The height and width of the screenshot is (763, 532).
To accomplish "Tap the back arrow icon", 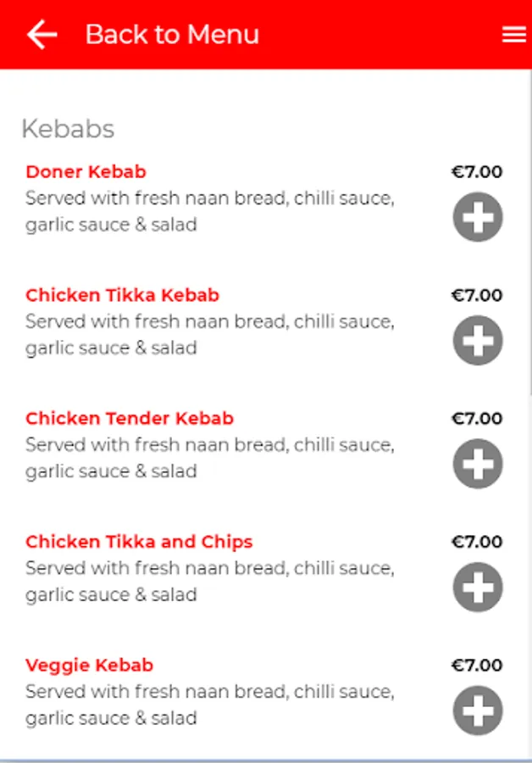I will click(42, 35).
